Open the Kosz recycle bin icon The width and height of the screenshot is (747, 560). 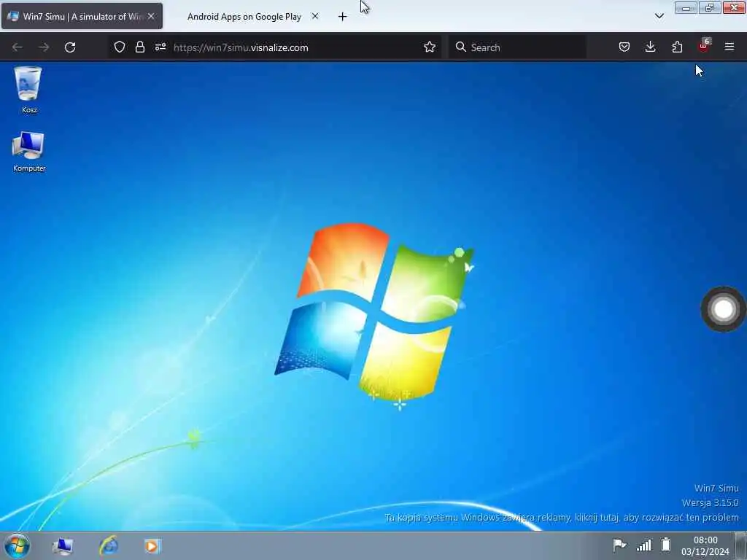click(28, 90)
